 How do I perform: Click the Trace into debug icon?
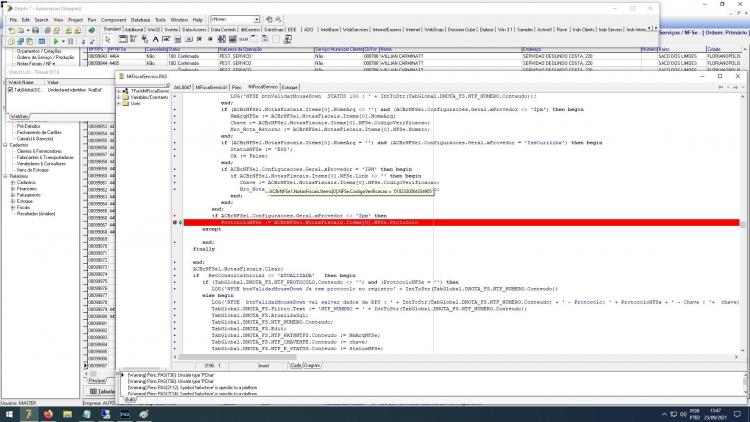(83, 42)
